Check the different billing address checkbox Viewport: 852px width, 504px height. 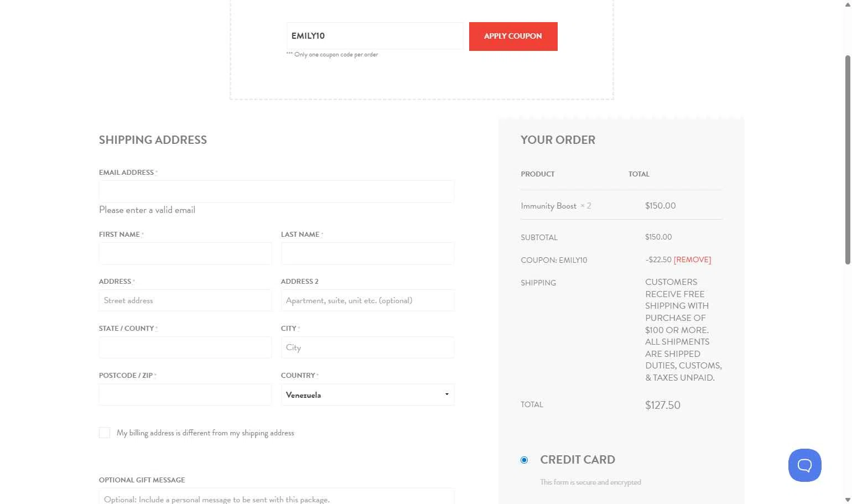coord(105,433)
